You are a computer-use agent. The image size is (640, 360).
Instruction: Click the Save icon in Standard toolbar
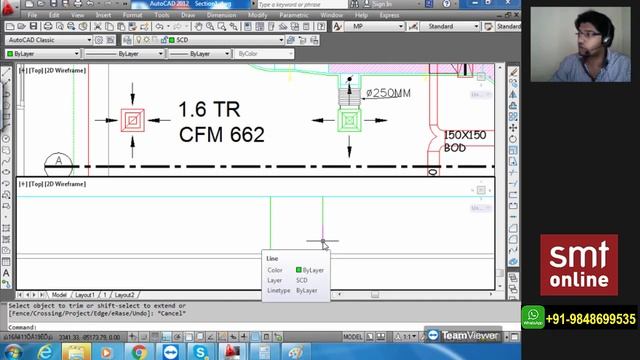pos(33,27)
